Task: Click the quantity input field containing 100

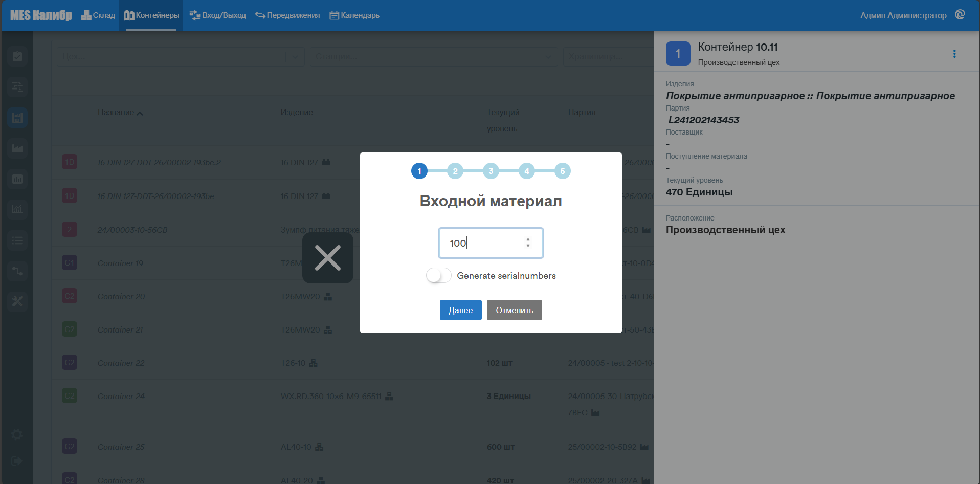Action: (x=491, y=243)
